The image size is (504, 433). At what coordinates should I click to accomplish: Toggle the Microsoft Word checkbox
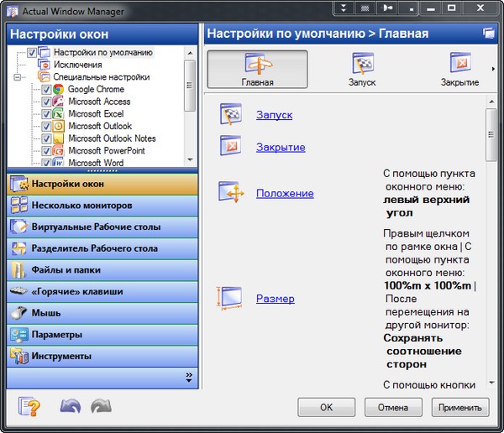pos(46,162)
